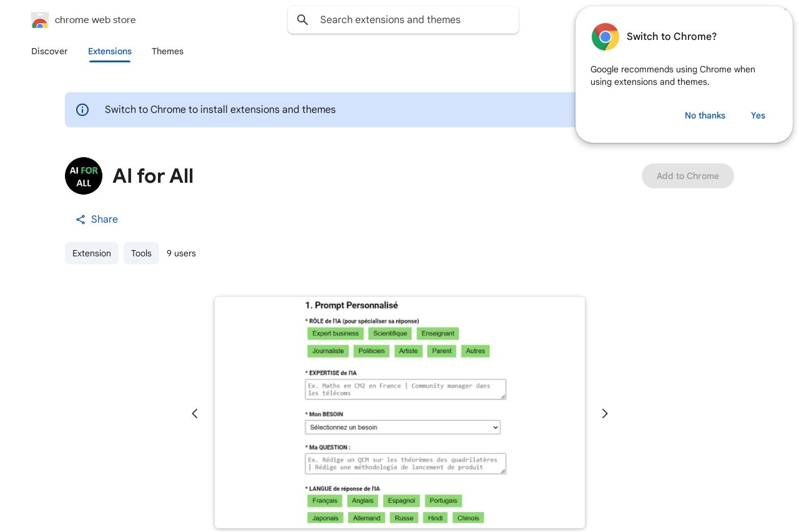The width and height of the screenshot is (799, 532).
Task: Click the extension screenshot preview image
Action: (399, 413)
